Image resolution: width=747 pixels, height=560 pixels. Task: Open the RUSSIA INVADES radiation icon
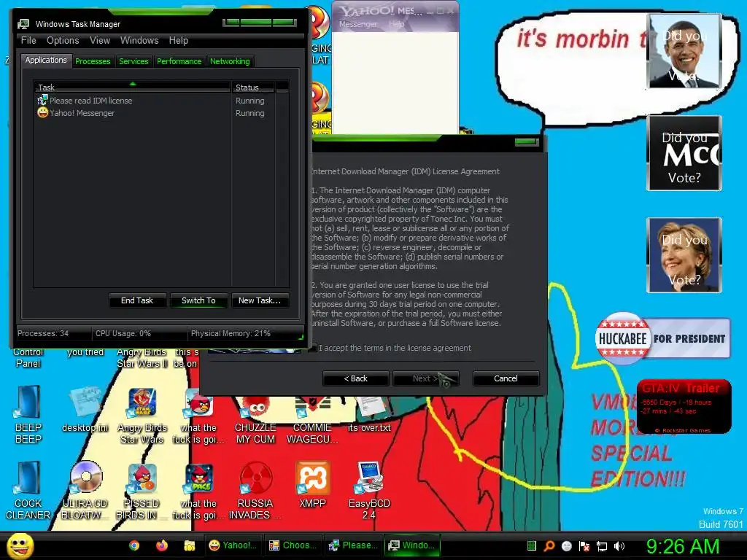255,491
